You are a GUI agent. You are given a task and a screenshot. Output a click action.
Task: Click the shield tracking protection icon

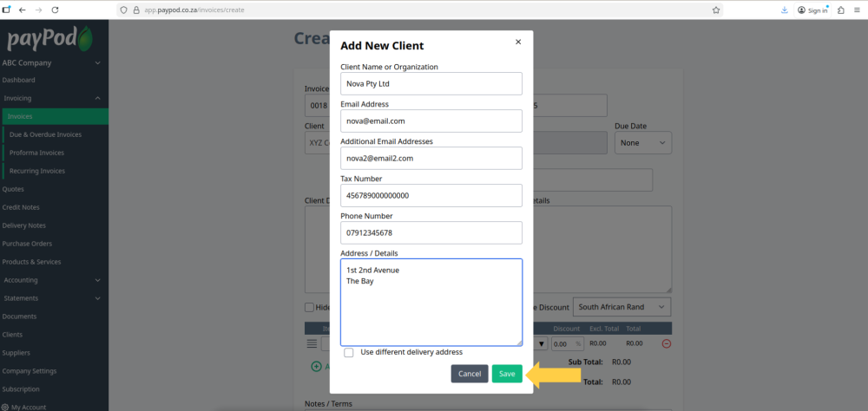coord(123,10)
